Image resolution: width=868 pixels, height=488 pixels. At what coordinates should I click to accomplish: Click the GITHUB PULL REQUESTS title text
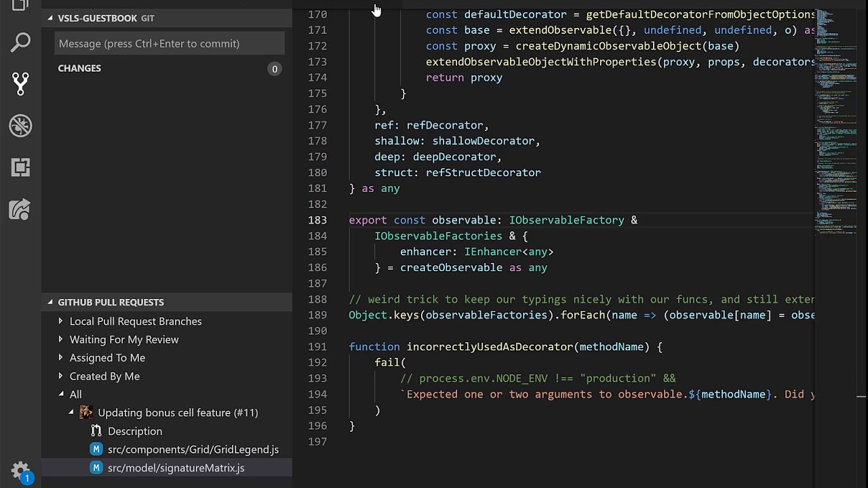tap(111, 302)
